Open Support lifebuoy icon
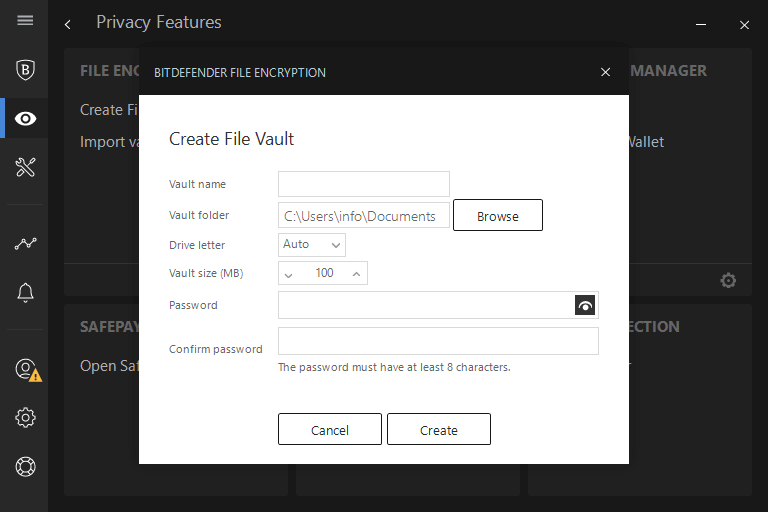 tap(25, 466)
